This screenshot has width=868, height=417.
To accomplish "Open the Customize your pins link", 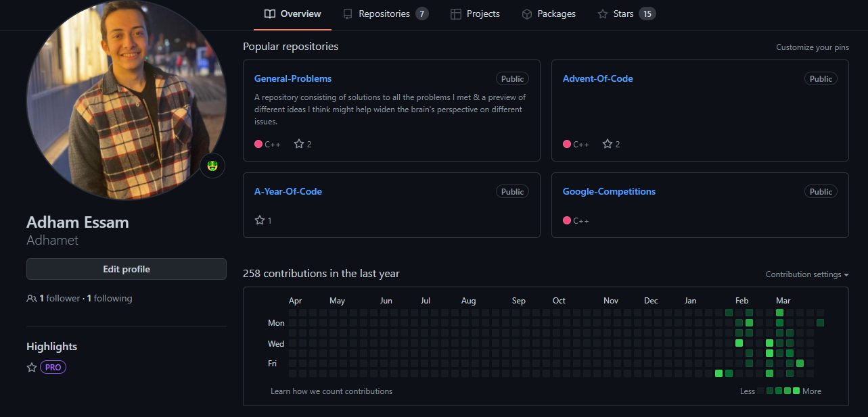I will (812, 47).
